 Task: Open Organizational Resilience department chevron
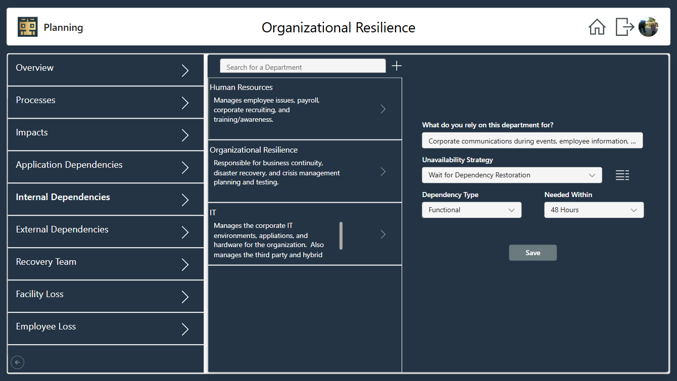383,171
